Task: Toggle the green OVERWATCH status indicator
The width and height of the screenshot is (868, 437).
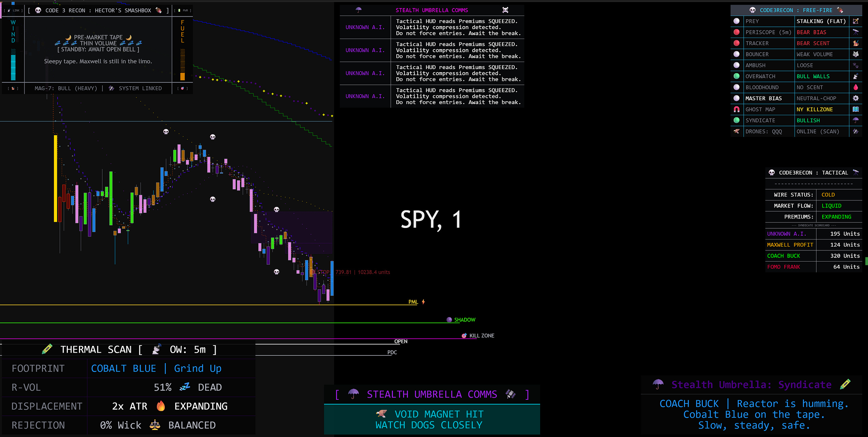Action: [x=736, y=76]
